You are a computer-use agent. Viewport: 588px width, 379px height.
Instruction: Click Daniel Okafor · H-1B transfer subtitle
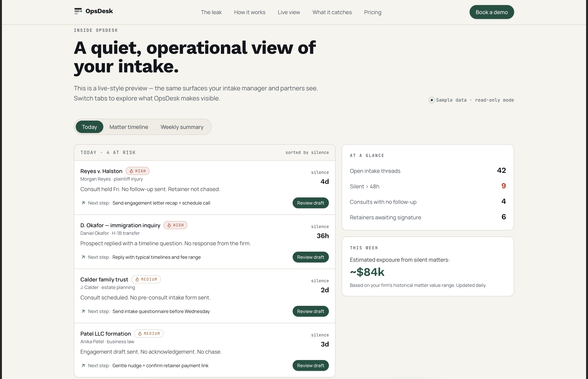click(110, 233)
